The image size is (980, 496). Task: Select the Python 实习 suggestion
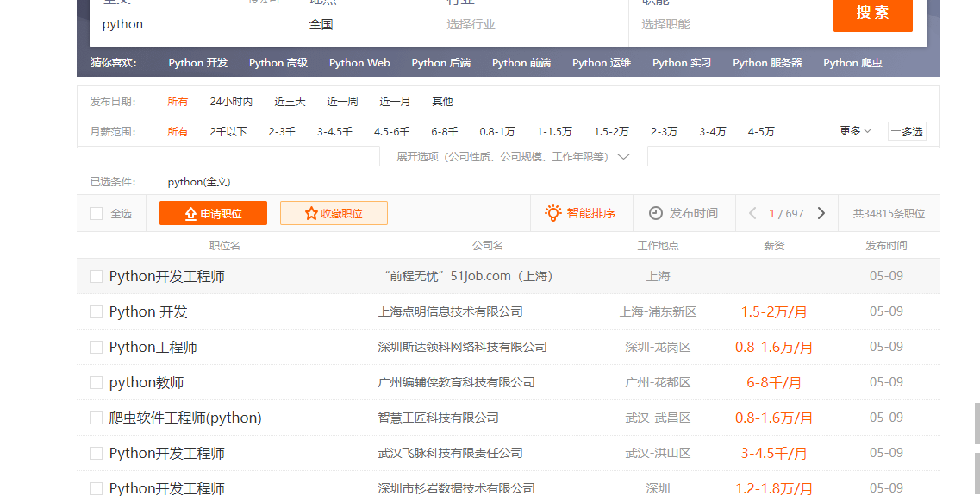click(682, 63)
